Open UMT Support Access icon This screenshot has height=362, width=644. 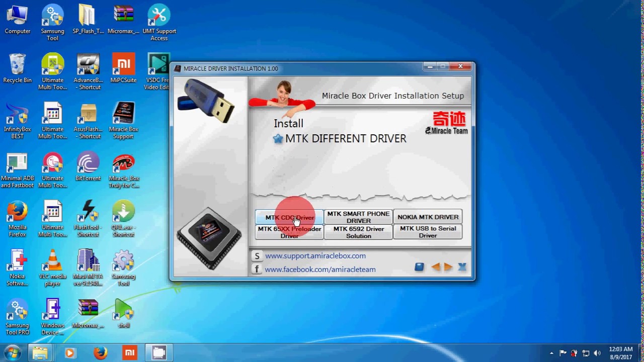click(159, 23)
